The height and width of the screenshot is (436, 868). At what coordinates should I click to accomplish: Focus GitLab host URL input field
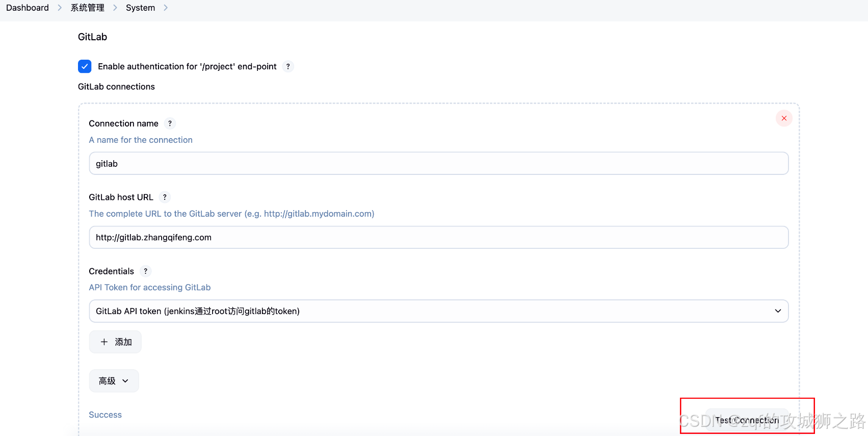pos(439,237)
